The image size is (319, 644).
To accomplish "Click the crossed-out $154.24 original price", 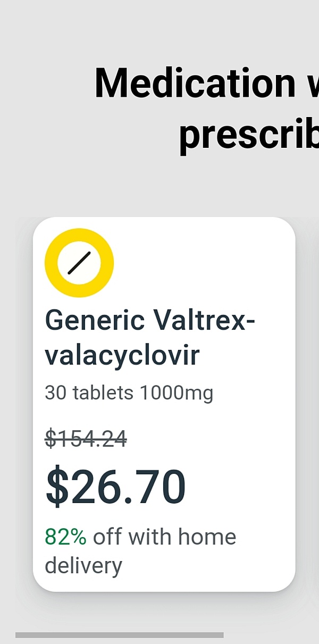I will (x=86, y=439).
